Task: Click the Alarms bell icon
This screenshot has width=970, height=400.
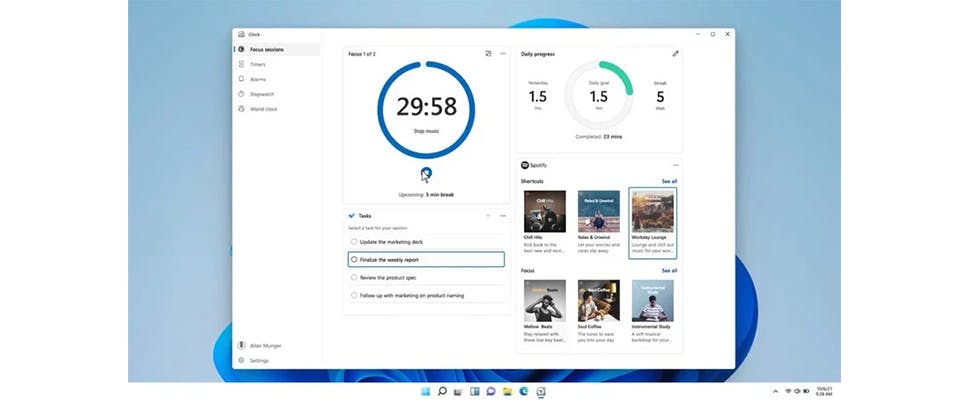Action: point(241,79)
